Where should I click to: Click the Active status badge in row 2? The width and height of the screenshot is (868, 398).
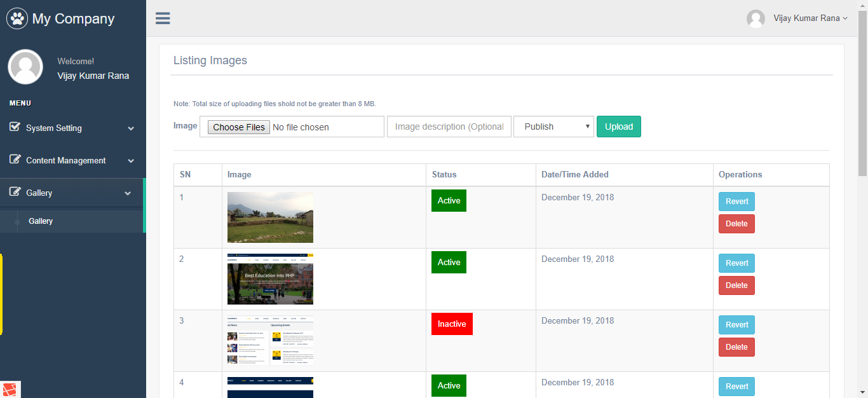tap(449, 263)
